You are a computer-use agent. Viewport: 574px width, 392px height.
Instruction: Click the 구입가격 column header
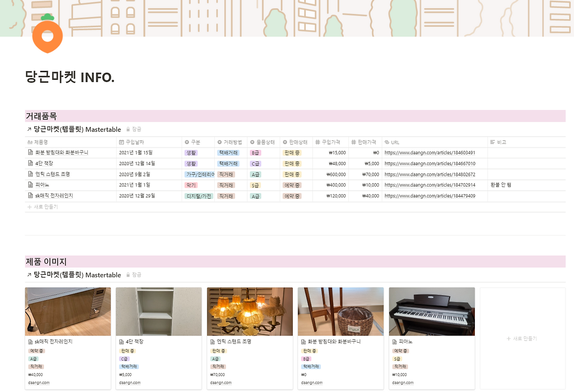(330, 142)
